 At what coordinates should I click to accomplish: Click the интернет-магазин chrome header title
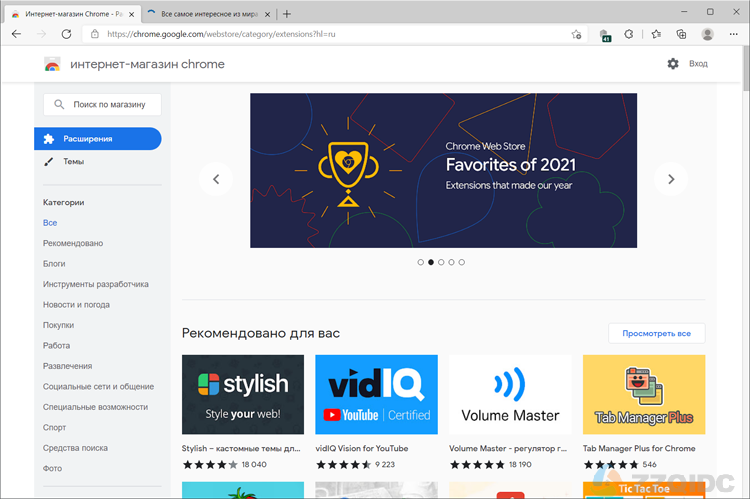coord(147,64)
